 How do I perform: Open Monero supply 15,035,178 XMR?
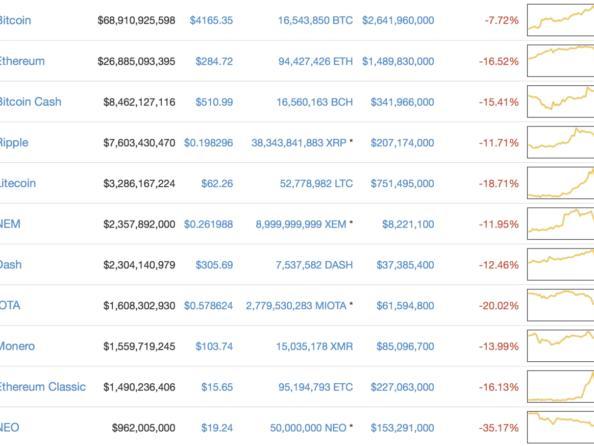314,346
